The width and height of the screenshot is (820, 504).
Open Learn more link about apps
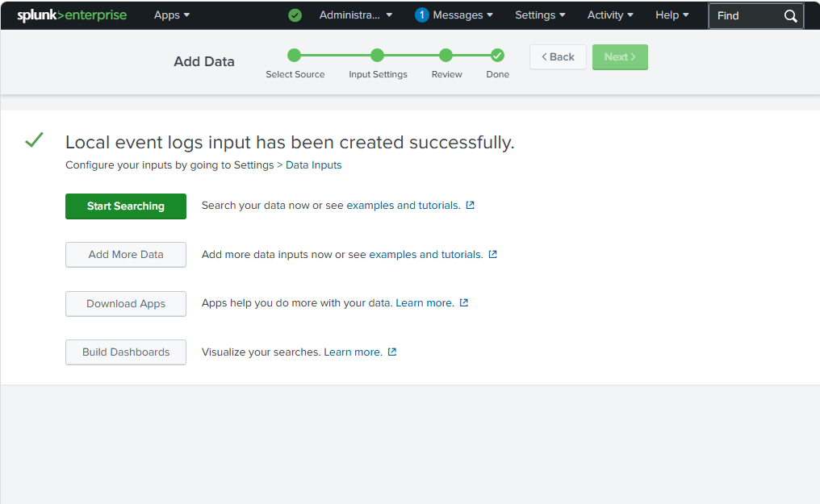pyautogui.click(x=425, y=303)
